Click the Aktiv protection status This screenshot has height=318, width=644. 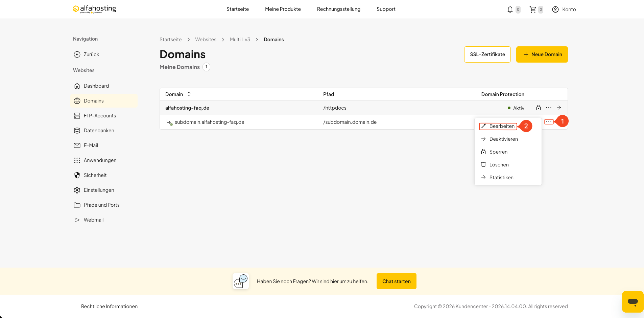pyautogui.click(x=516, y=108)
